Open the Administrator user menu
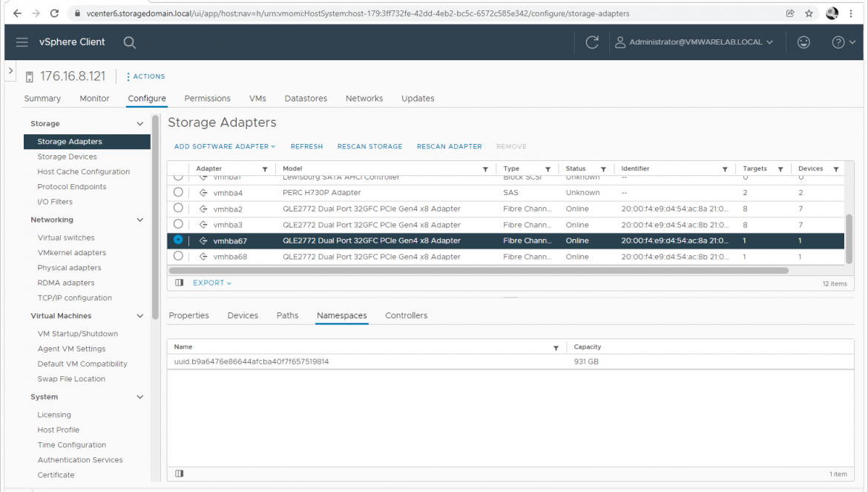This screenshot has width=868, height=492. [694, 42]
